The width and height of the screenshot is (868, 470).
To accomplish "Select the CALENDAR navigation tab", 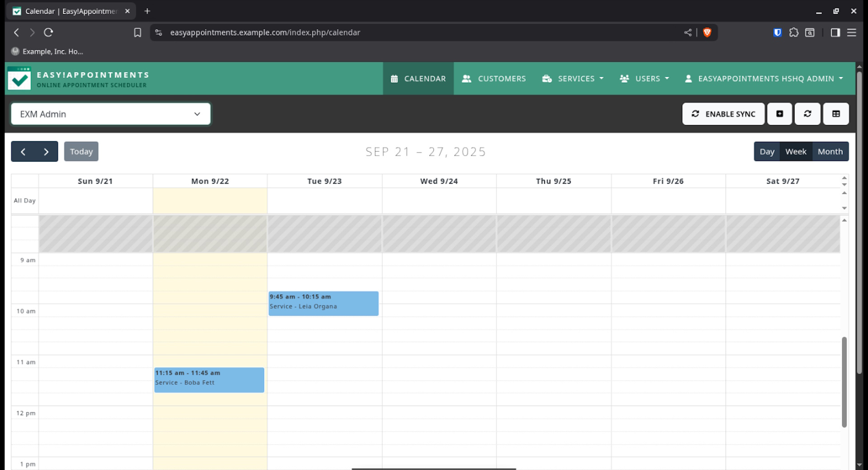I will click(418, 78).
